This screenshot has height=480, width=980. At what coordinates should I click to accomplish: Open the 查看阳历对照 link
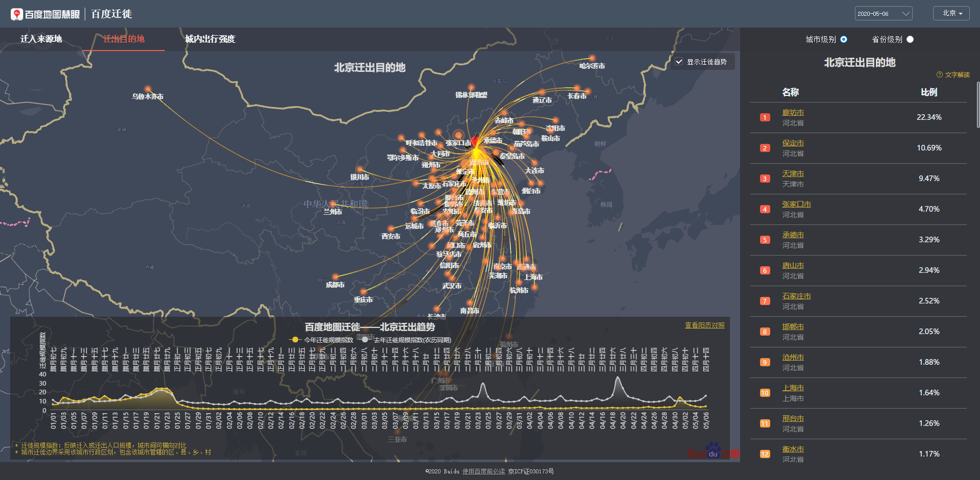pyautogui.click(x=704, y=325)
